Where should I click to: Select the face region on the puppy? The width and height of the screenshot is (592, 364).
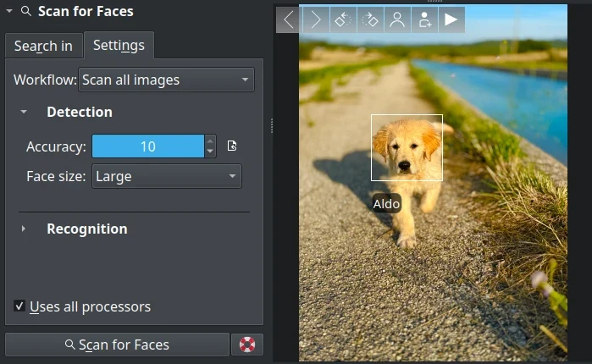click(407, 148)
